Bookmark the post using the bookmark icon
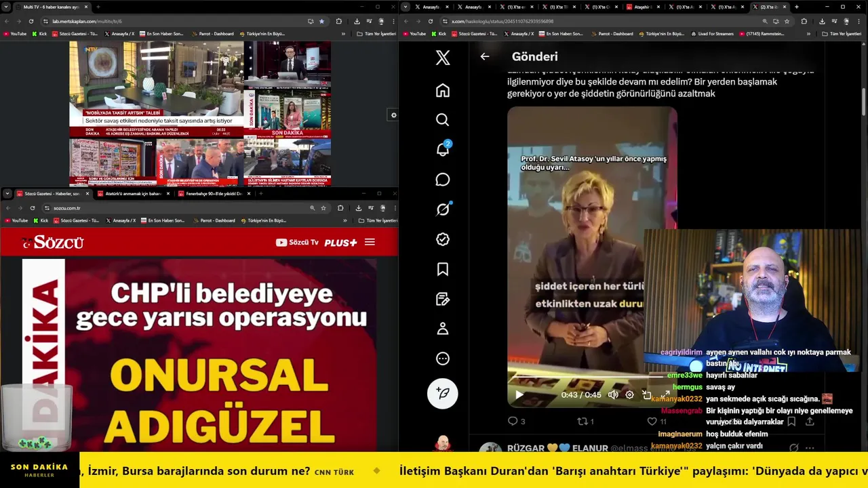This screenshot has height=488, width=868. coord(791,421)
